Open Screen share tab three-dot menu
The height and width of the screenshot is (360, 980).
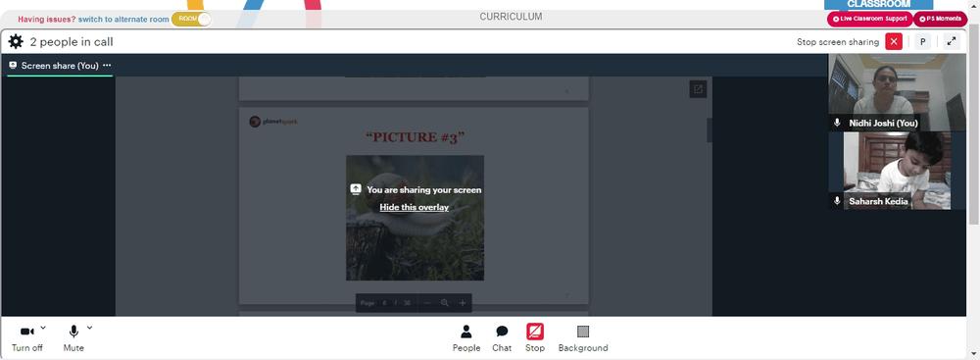[x=107, y=65]
